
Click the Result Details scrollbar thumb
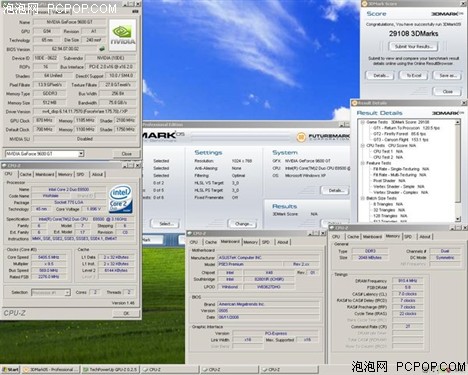[458, 163]
